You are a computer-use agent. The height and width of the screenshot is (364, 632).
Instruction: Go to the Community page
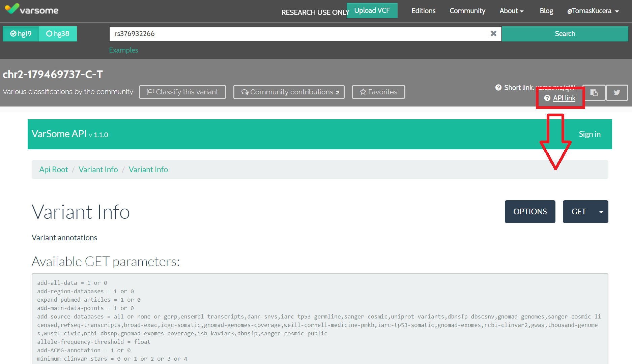467,11
